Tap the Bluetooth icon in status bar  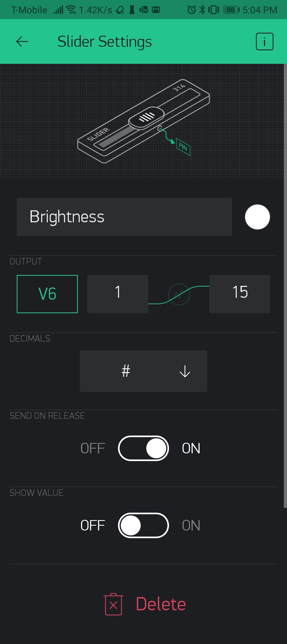point(202,10)
